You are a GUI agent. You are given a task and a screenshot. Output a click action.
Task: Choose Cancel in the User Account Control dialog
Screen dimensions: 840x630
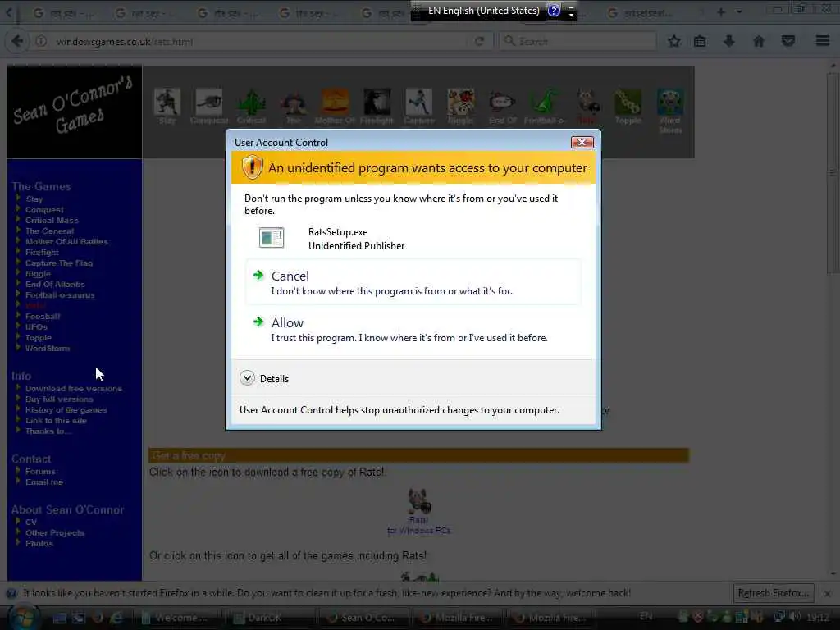click(x=413, y=282)
